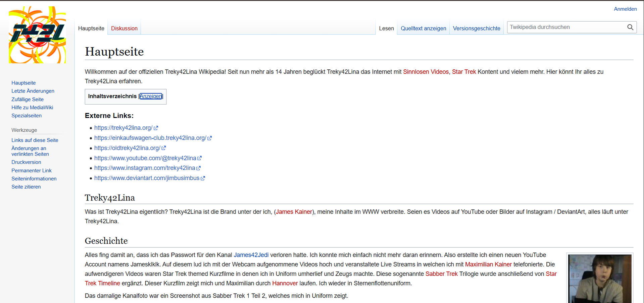Open the Versionsgeschichte page
Viewport: 644px width, 303px height.
coord(477,28)
